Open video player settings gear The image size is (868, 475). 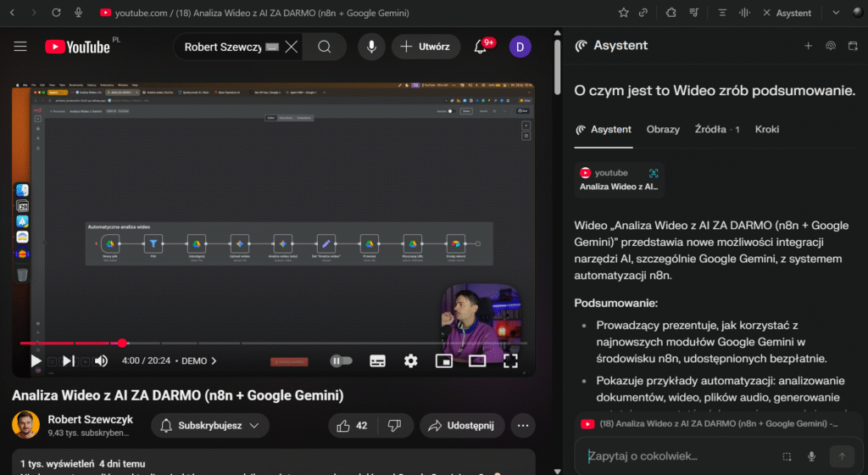410,360
